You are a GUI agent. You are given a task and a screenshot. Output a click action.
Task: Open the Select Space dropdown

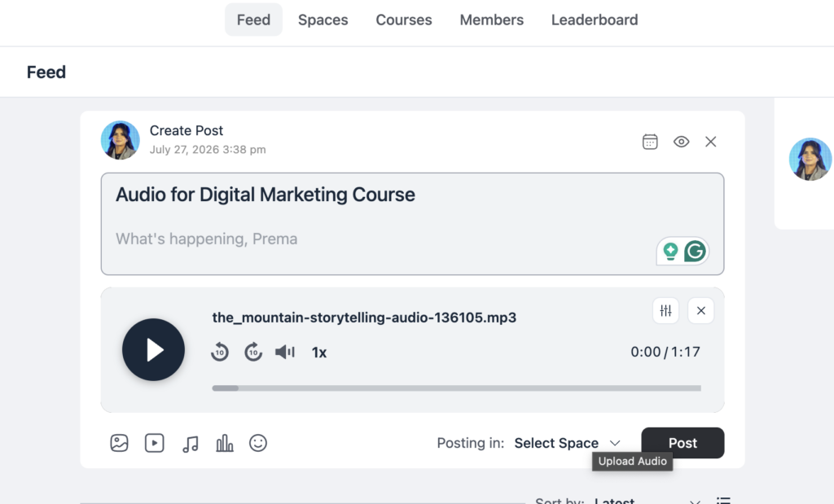click(568, 443)
